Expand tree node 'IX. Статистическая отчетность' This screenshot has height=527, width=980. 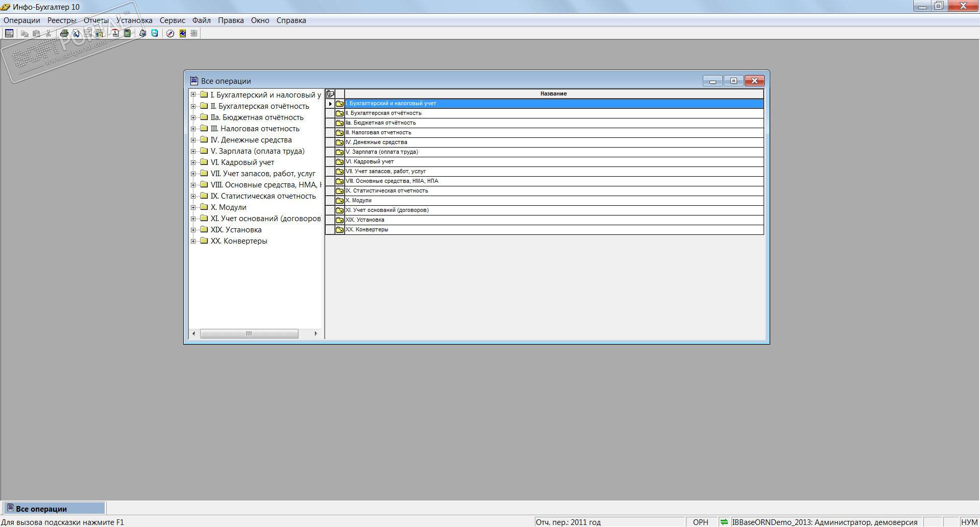193,196
